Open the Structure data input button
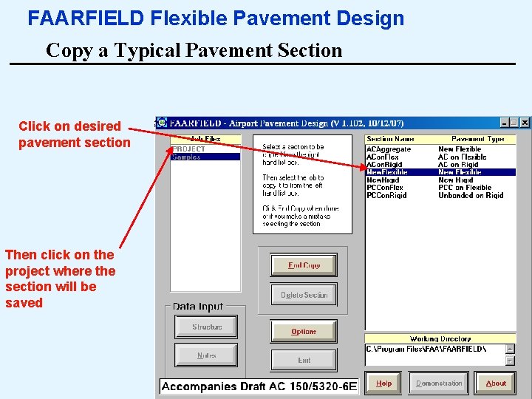532x399 pixels. [206, 327]
